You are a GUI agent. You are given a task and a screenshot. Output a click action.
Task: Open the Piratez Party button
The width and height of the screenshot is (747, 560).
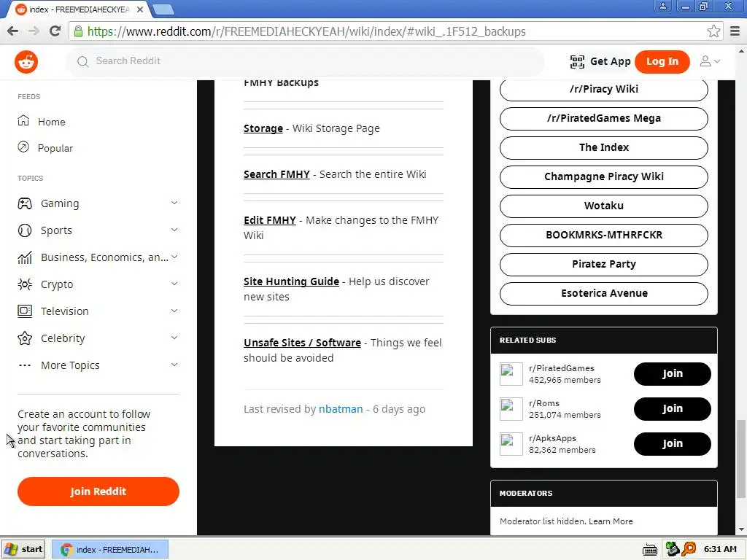tap(603, 264)
